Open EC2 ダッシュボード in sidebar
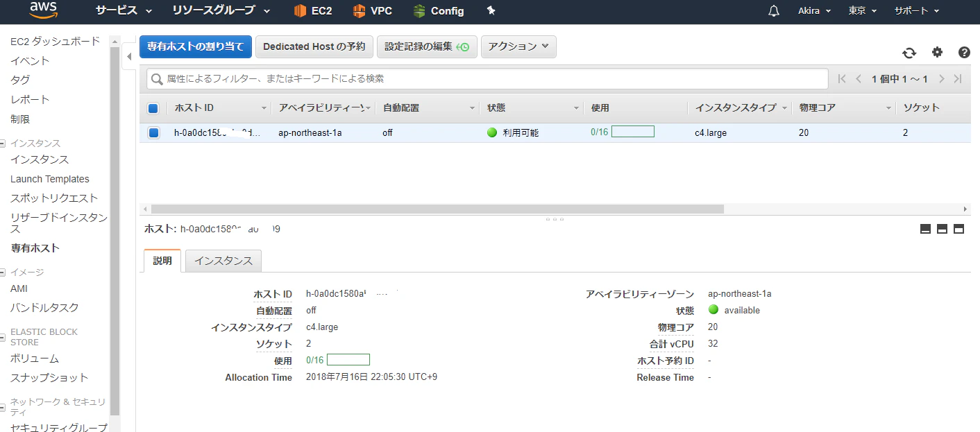Viewport: 980px width, 432px height. [55, 42]
